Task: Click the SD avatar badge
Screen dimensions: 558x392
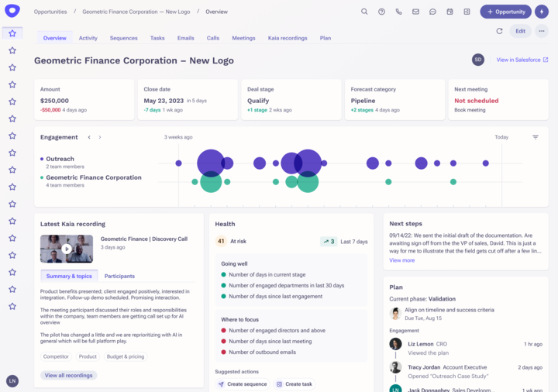Action: click(478, 60)
